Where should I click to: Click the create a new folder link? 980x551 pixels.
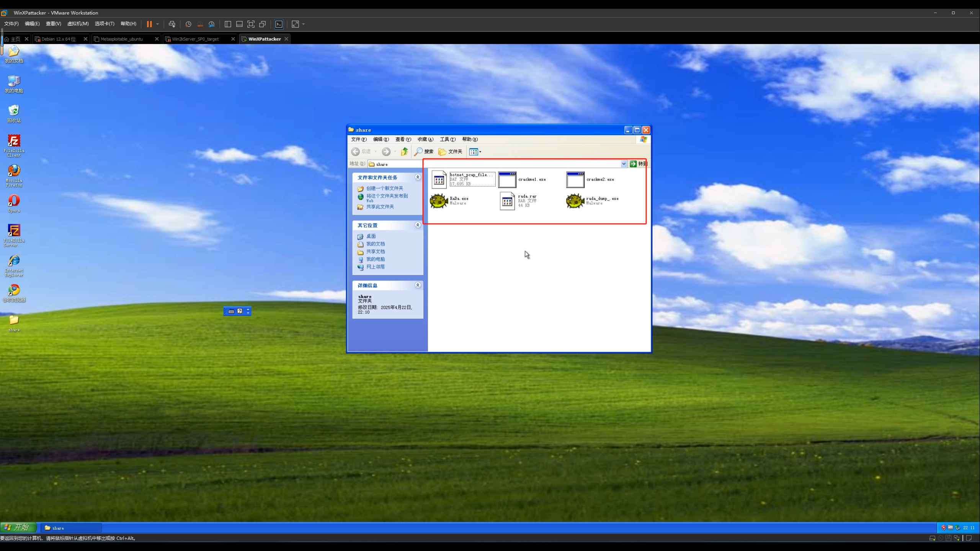(x=384, y=188)
